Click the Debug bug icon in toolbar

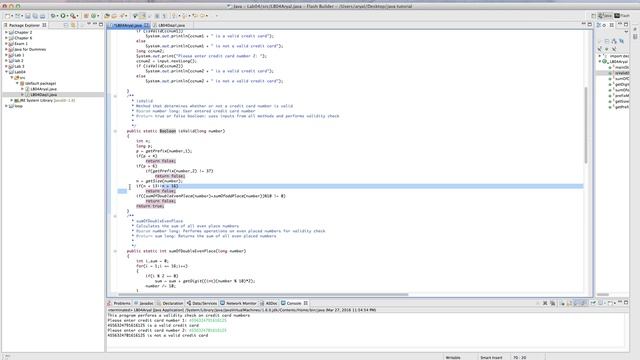[x=53, y=16]
